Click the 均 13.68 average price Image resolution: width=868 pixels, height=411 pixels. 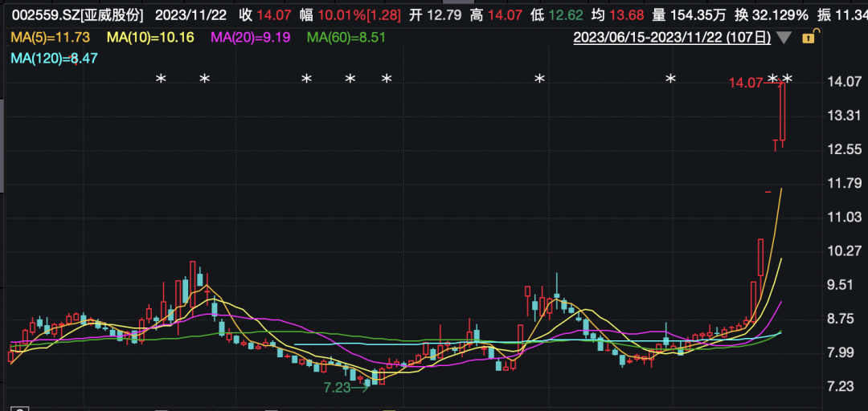click(x=616, y=15)
